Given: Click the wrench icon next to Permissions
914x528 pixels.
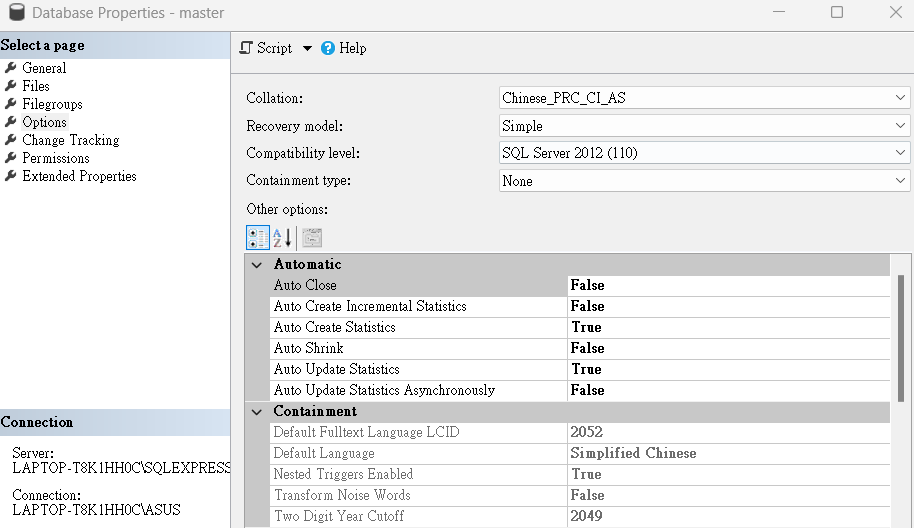Looking at the screenshot, I should tap(10, 158).
